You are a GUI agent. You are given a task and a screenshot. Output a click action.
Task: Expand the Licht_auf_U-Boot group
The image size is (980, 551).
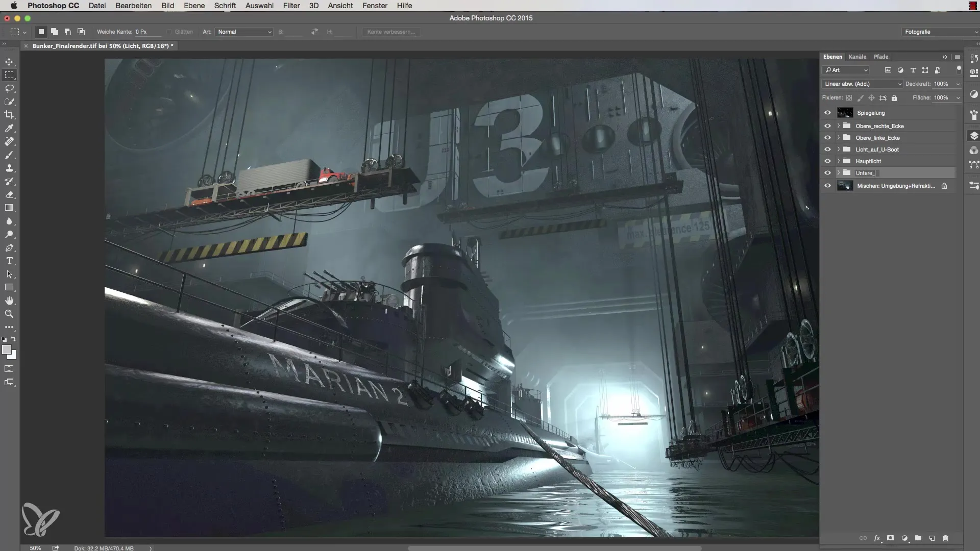coord(838,149)
